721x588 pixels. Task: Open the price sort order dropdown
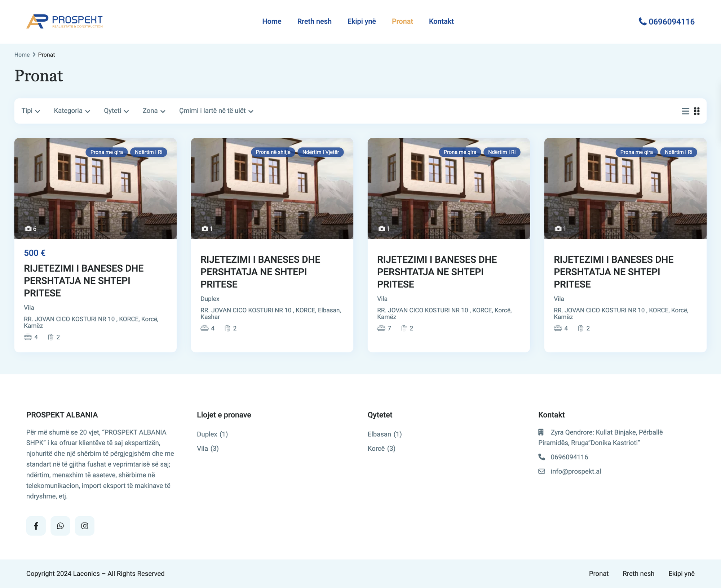216,111
